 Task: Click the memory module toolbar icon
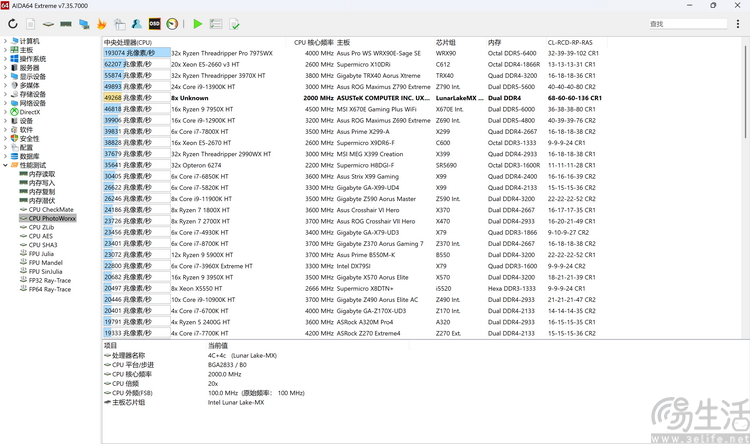click(x=66, y=23)
